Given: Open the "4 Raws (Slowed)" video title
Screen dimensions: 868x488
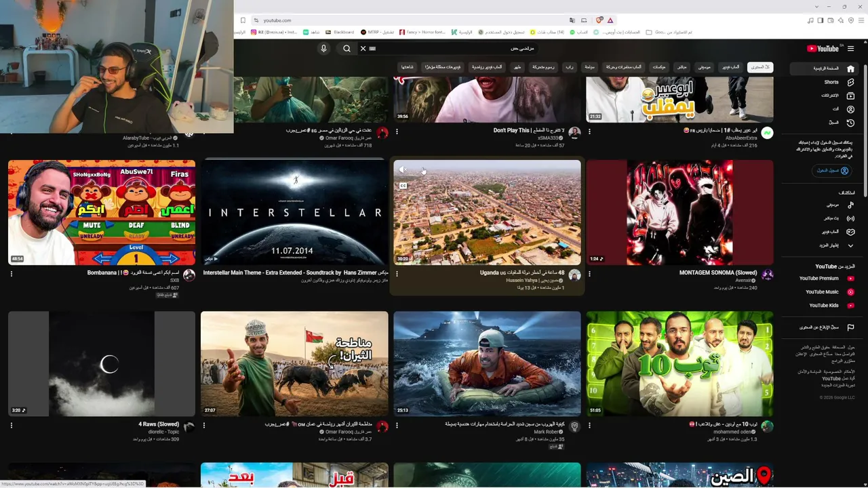Looking at the screenshot, I should click(x=159, y=424).
